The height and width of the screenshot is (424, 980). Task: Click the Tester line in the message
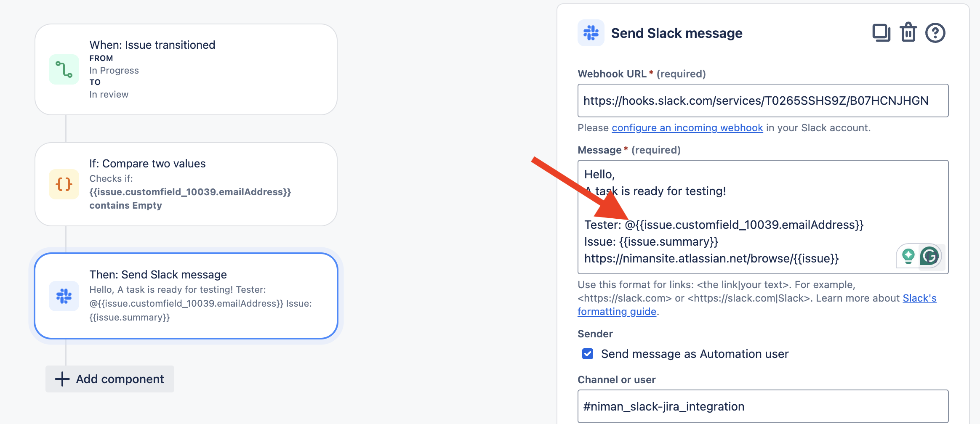724,225
